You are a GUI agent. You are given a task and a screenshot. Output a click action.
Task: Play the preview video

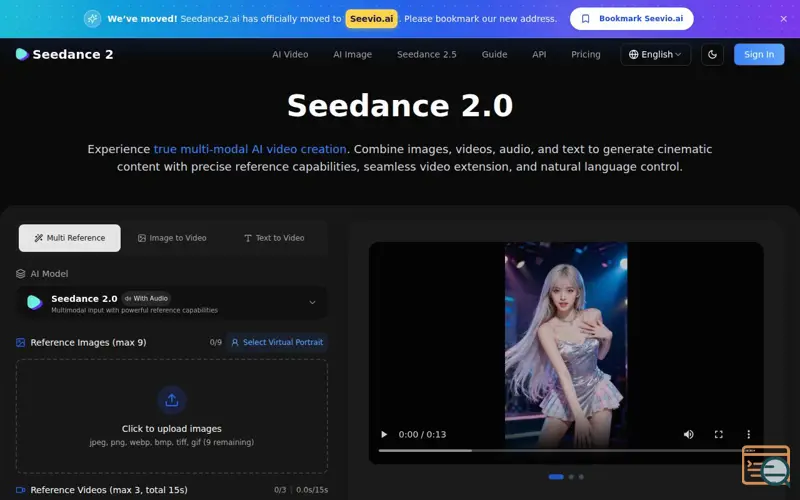click(x=384, y=435)
